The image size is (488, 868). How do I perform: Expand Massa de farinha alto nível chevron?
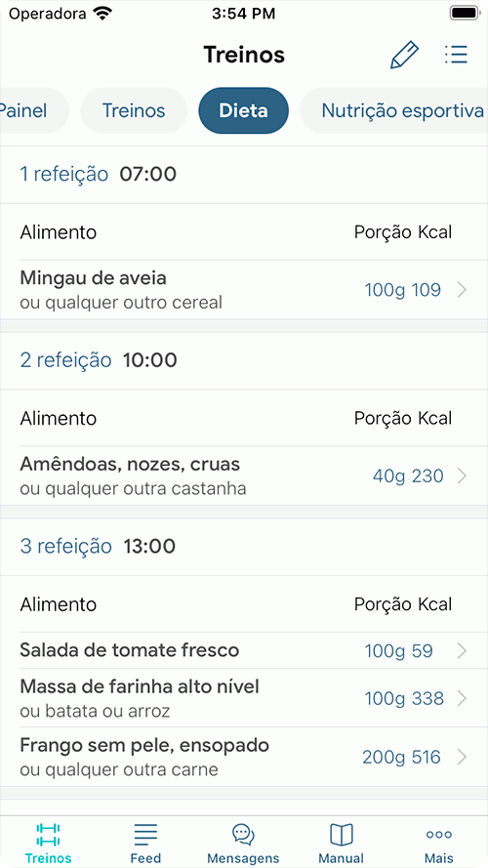pos(463,699)
